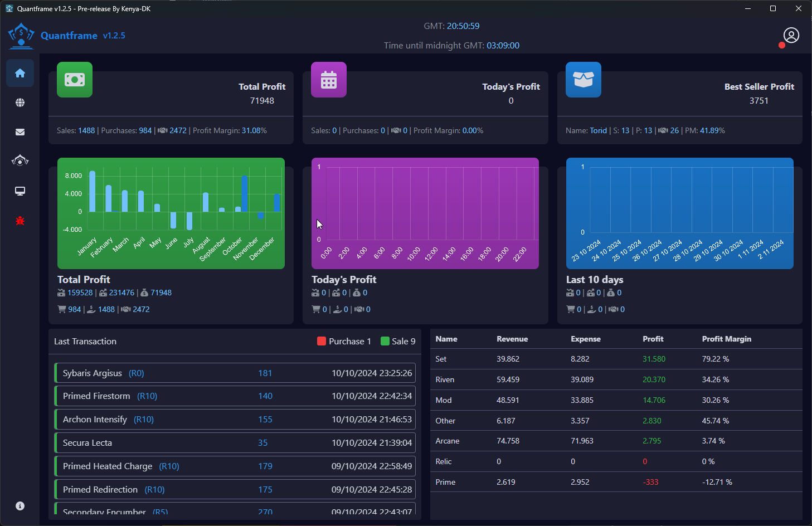Click total profit value 71948
812x526 pixels.
click(x=262, y=101)
